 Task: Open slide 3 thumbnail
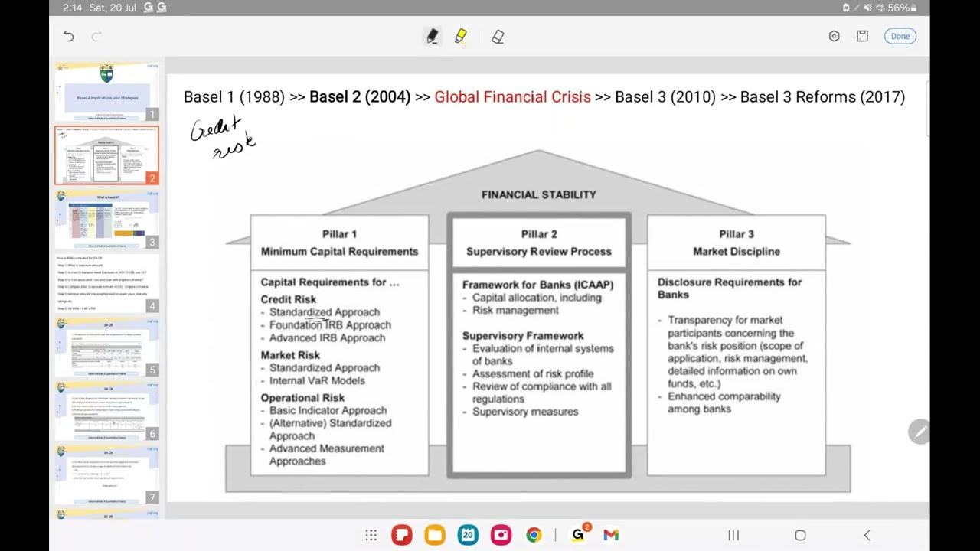(107, 220)
